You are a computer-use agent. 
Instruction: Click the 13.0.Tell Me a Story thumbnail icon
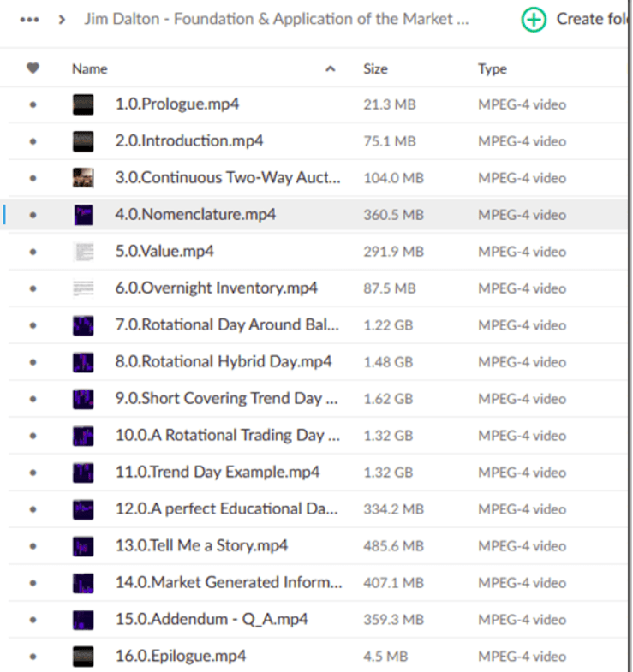coord(83,546)
